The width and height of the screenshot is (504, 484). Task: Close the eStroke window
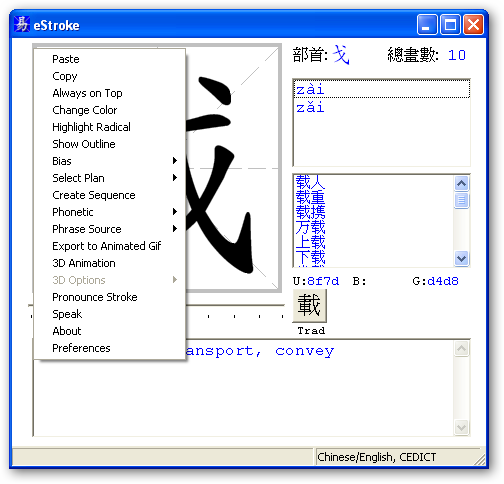tap(473, 25)
